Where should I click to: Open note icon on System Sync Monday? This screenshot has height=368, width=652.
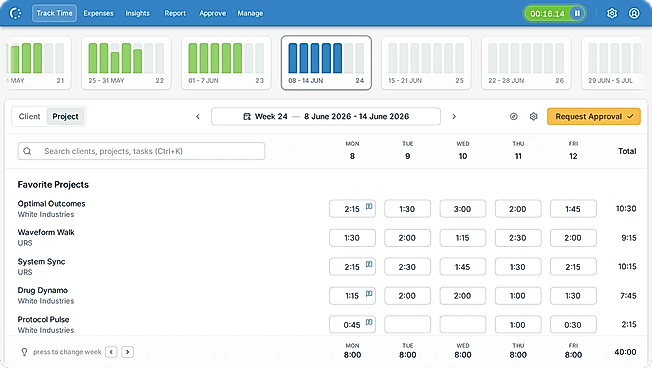[369, 264]
